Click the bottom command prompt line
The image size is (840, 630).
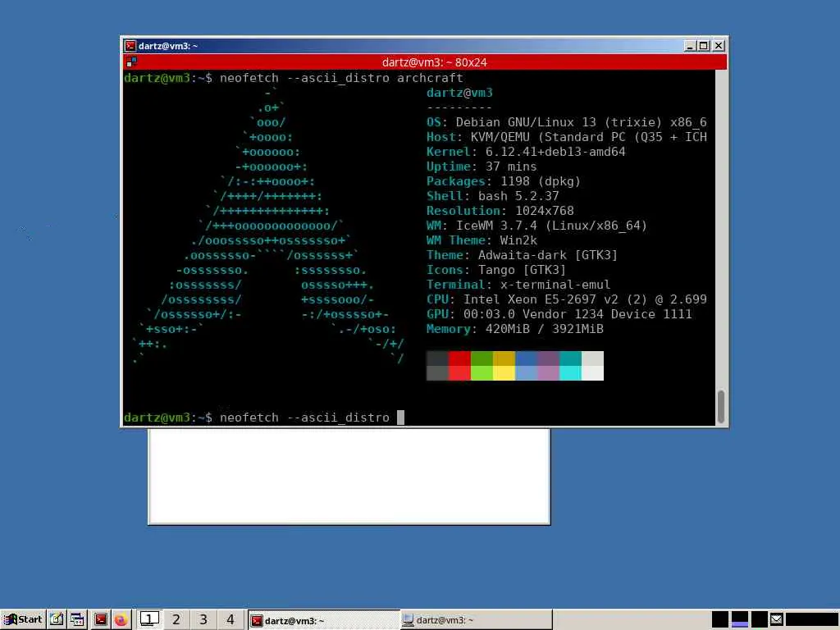(x=263, y=418)
